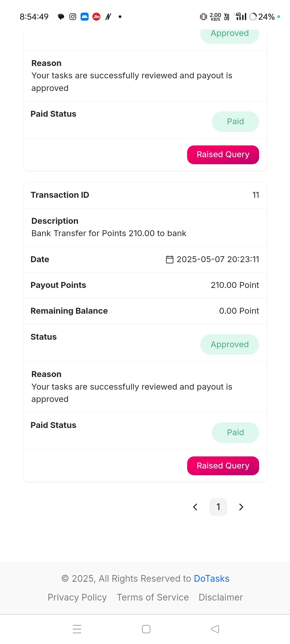Viewport: 290px width, 644px height.
Task: Go to next page with right chevron
Action: pos(241,507)
